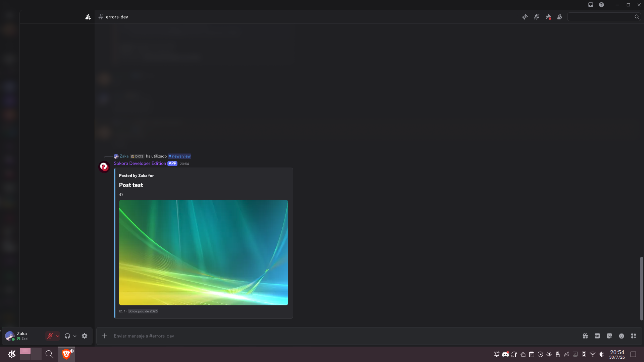Expand audio output options chevron

(x=75, y=336)
